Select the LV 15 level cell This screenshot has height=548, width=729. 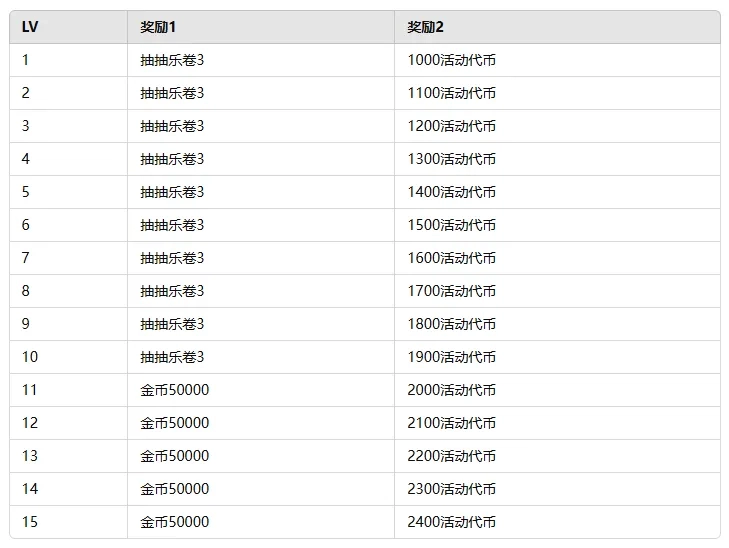tap(30, 522)
